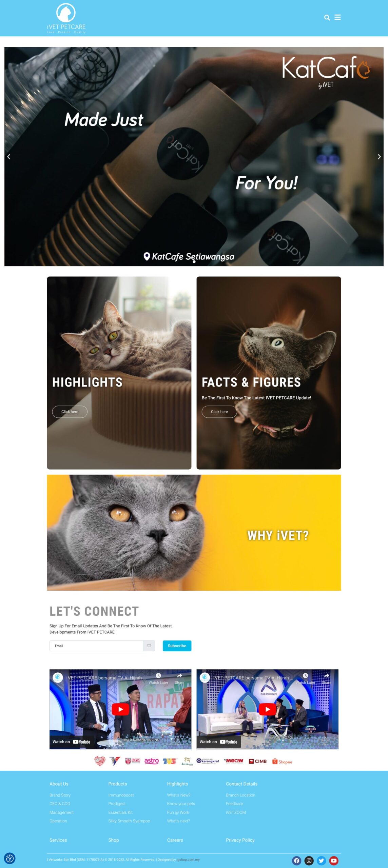Open the Instagram icon in footer
Image resolution: width=388 pixels, height=868 pixels.
(x=309, y=861)
